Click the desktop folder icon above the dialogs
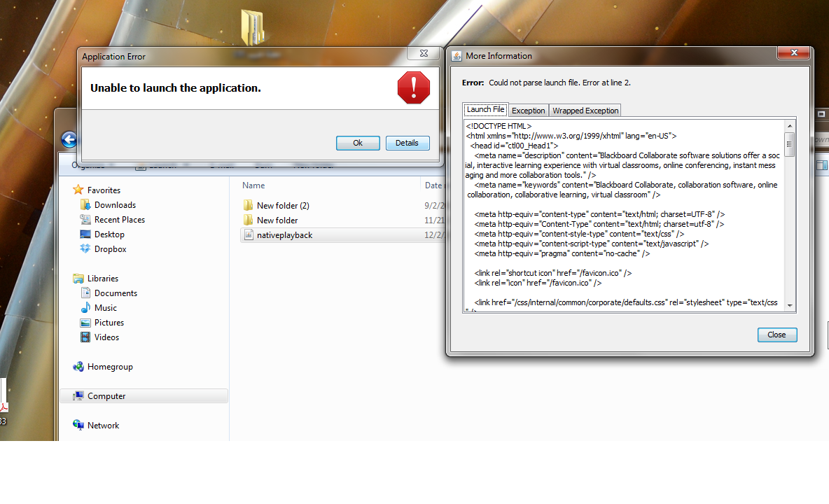 tap(253, 27)
